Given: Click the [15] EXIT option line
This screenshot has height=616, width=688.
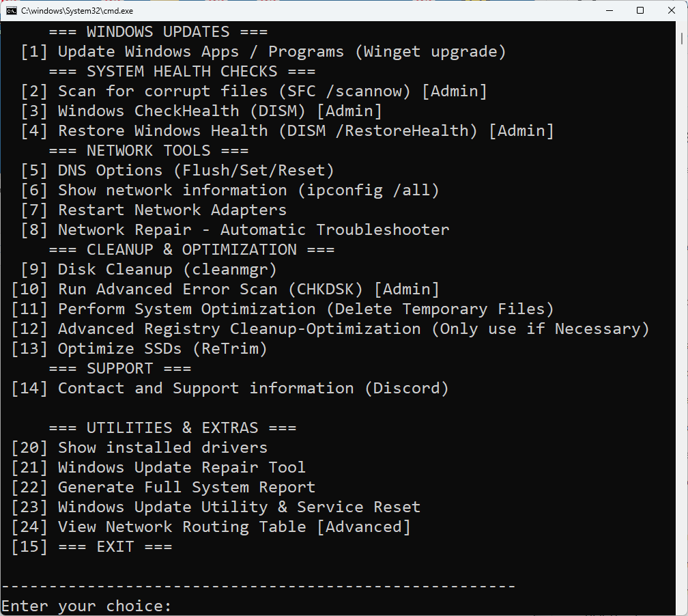Looking at the screenshot, I should coord(91,547).
